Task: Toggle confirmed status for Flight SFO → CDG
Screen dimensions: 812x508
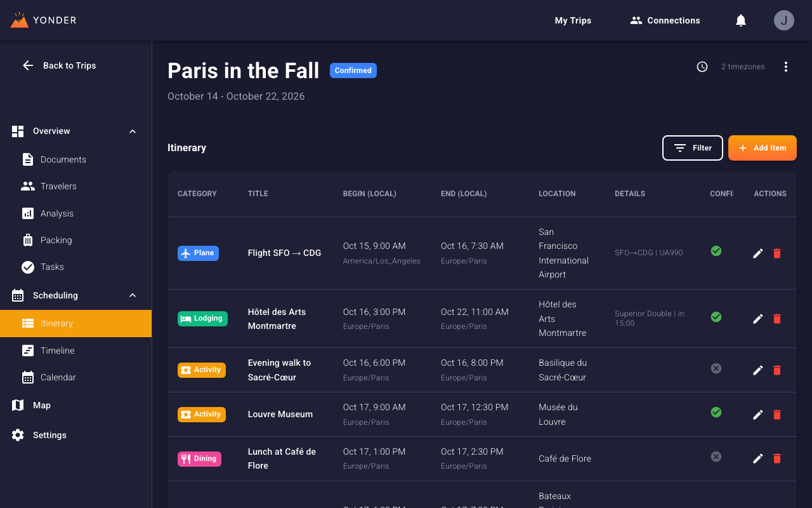Action: pos(716,251)
